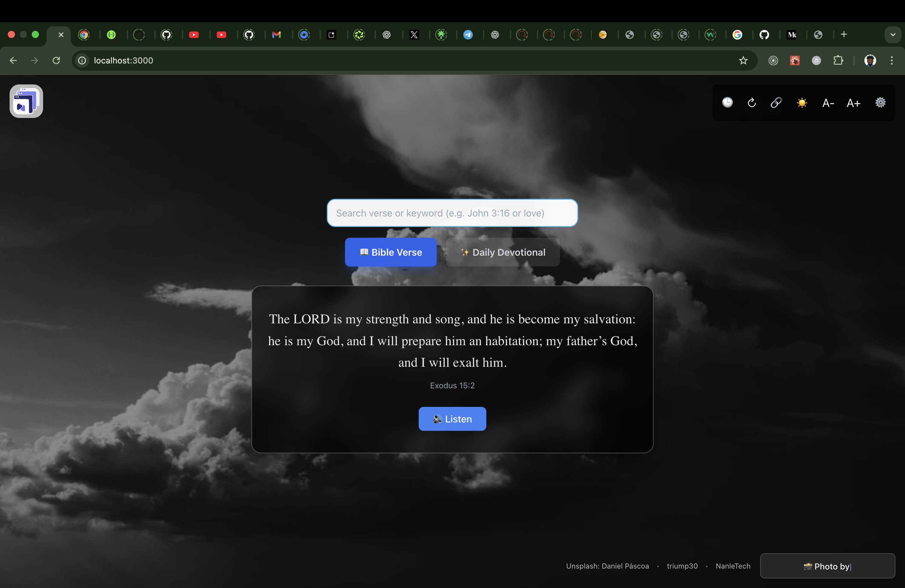Viewport: 905px width, 588px height.
Task: Increase font size with A+ button
Action: (853, 103)
